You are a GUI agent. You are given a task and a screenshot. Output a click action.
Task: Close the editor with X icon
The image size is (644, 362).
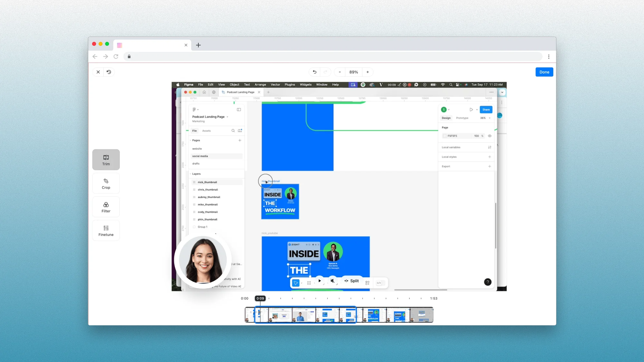coord(98,72)
